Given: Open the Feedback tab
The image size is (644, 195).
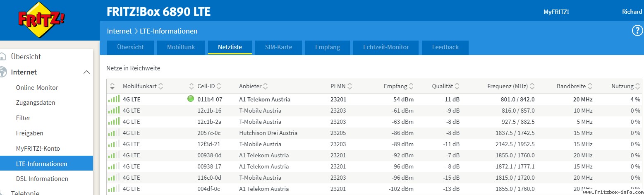Looking at the screenshot, I should pyautogui.click(x=445, y=47).
